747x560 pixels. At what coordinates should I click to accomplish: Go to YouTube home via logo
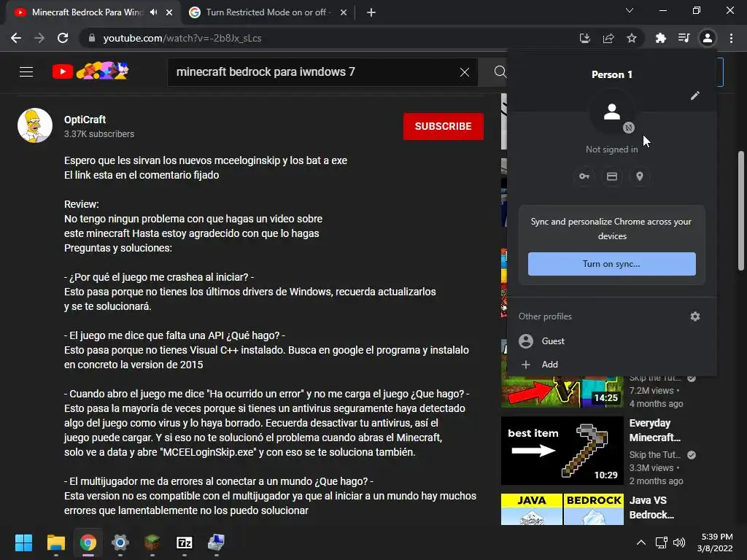point(90,71)
